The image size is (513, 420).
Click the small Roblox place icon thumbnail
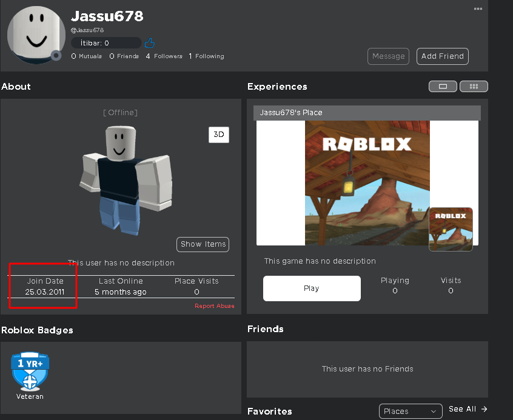(x=451, y=229)
